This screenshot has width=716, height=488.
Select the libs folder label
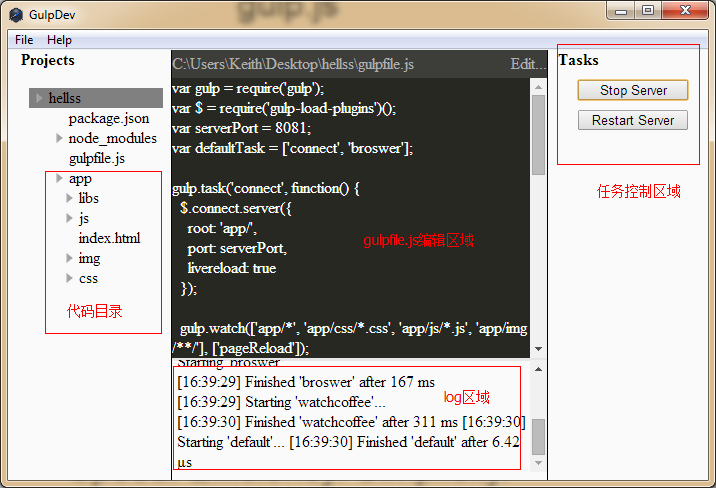(89, 198)
